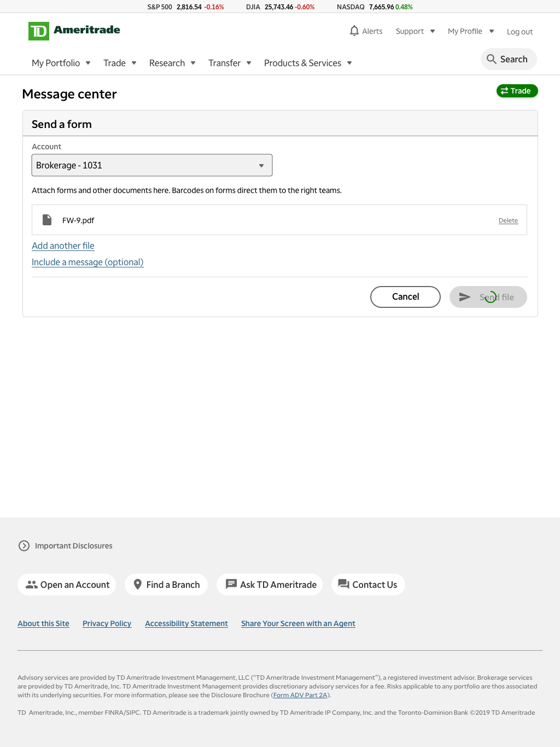
Task: Click the green Trade button
Action: coord(517,91)
